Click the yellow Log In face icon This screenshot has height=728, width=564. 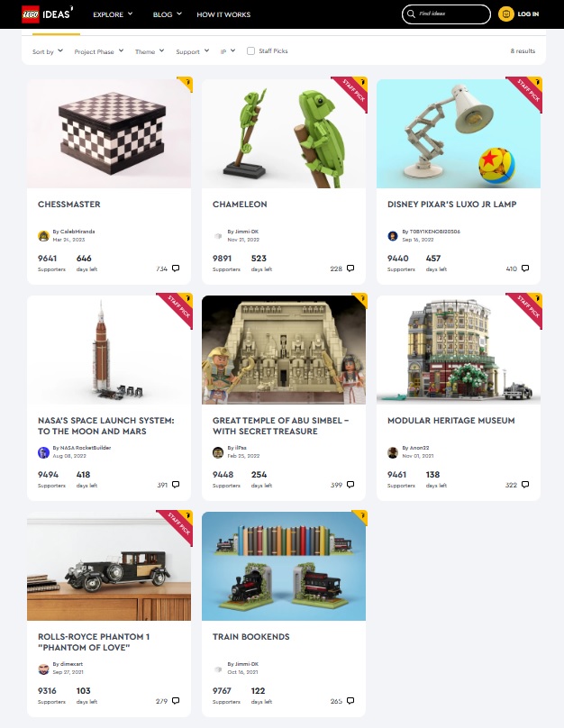pos(506,14)
